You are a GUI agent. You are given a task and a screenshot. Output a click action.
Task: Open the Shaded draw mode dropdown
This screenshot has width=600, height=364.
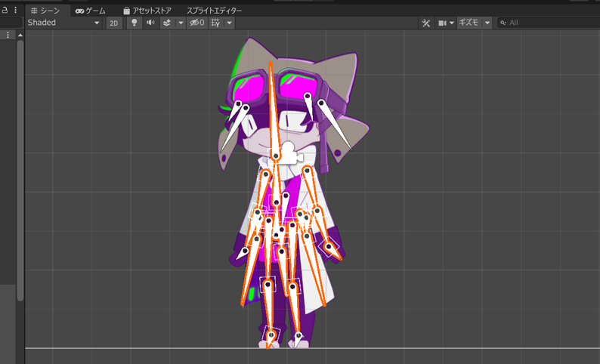pos(63,23)
